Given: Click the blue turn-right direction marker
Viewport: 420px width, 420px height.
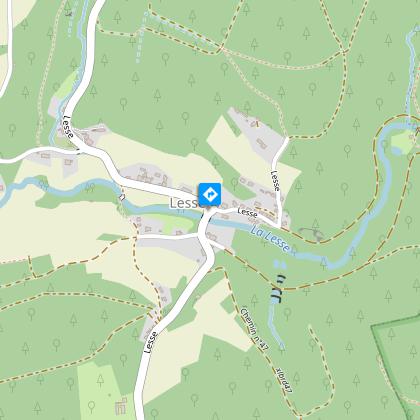Looking at the screenshot, I should pos(210,194).
